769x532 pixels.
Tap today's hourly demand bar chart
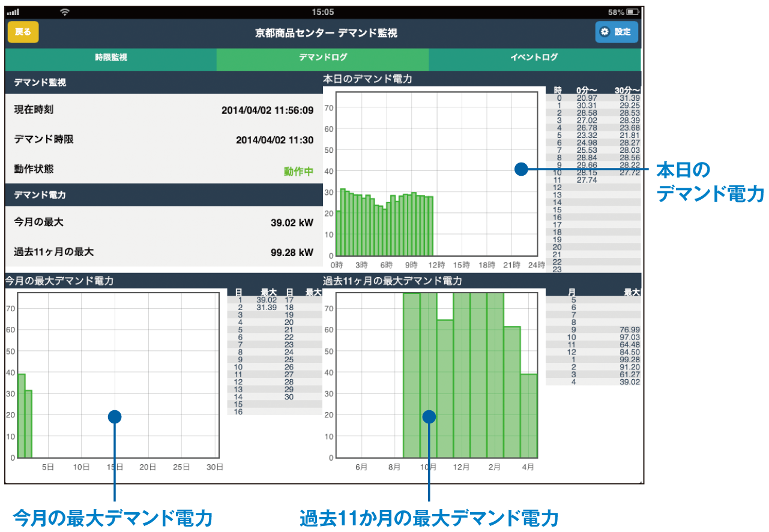click(x=436, y=174)
